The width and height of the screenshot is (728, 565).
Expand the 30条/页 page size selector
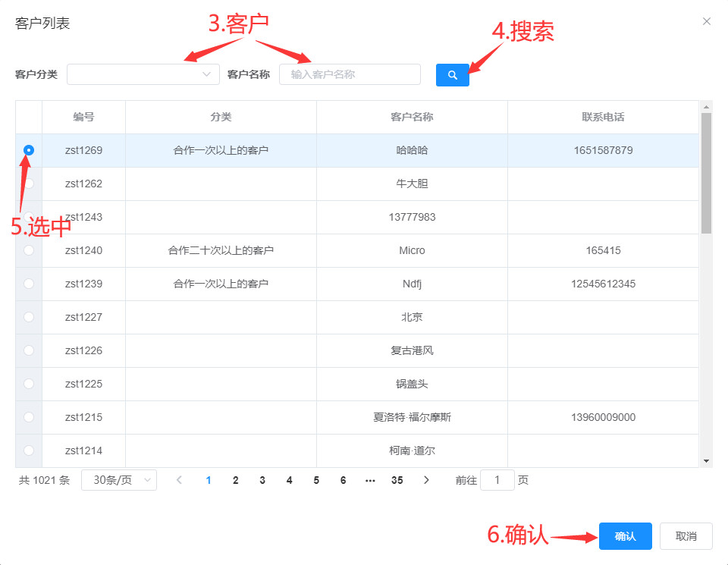[119, 480]
